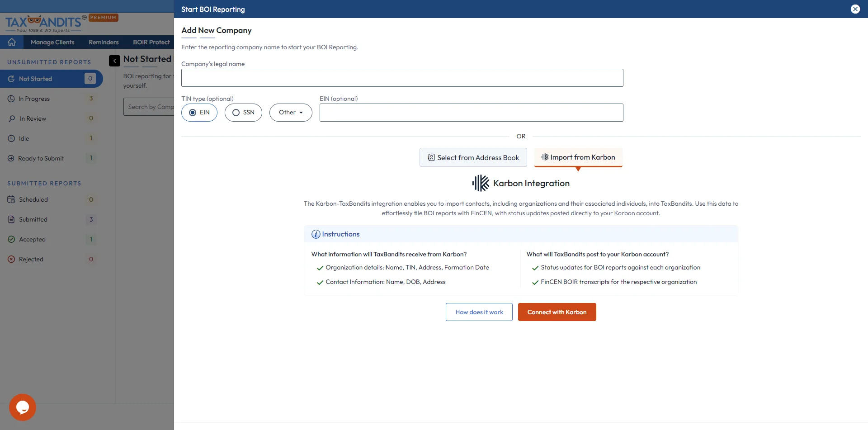Click the Rejected cross icon
The width and height of the screenshot is (868, 430).
pyautogui.click(x=11, y=259)
